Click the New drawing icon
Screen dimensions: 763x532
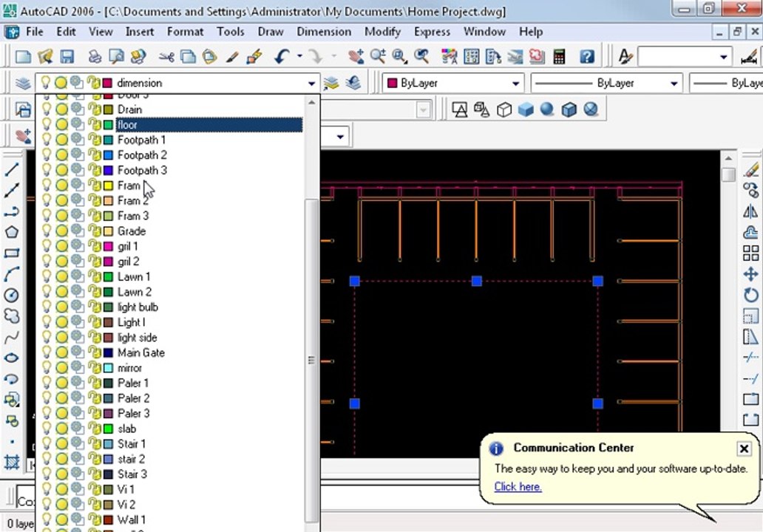[x=22, y=57]
